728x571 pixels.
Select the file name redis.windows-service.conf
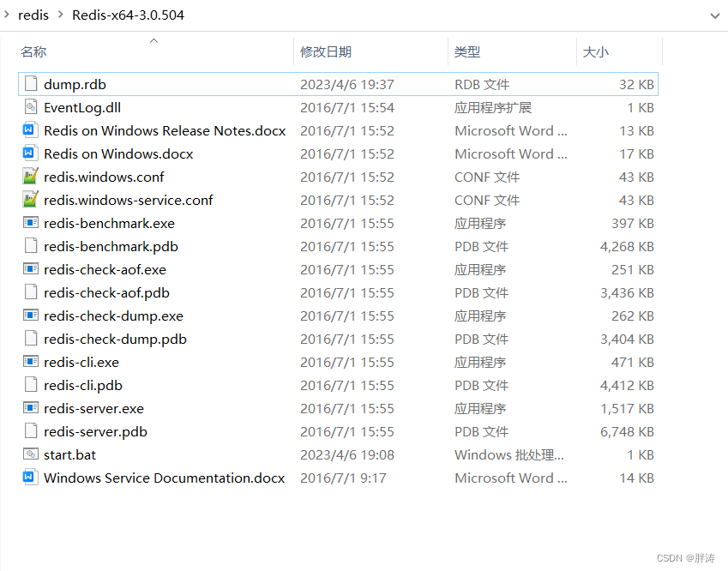pos(128,200)
